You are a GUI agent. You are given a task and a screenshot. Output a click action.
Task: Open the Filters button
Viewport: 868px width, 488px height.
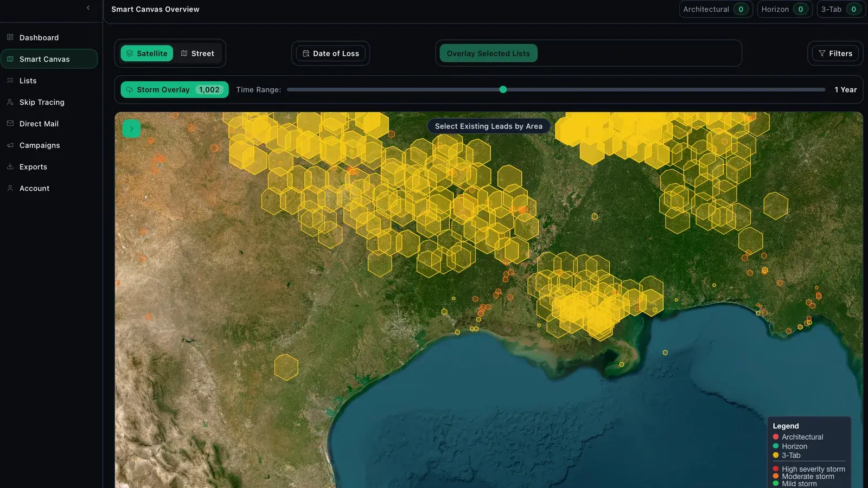[x=835, y=53]
